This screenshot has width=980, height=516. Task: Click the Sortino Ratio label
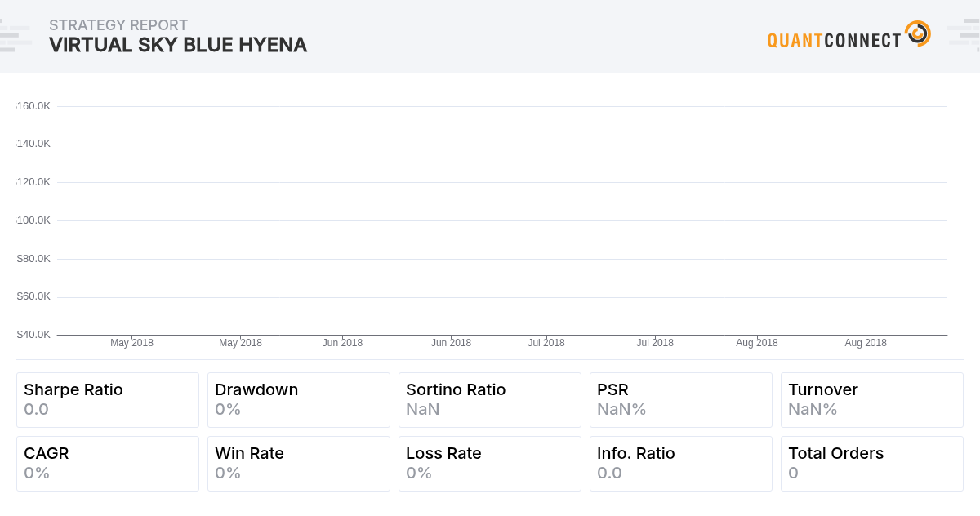pyautogui.click(x=456, y=389)
